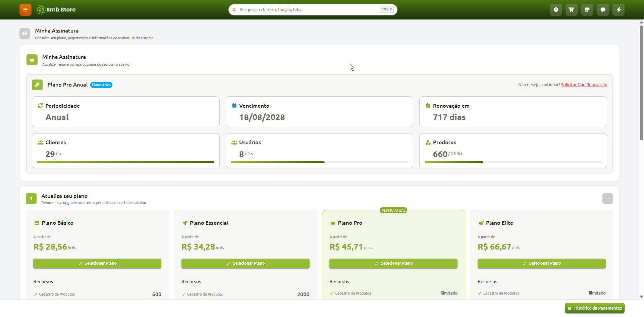Click the Plano Ativo badge
This screenshot has width=644, height=317.
pos(101,85)
